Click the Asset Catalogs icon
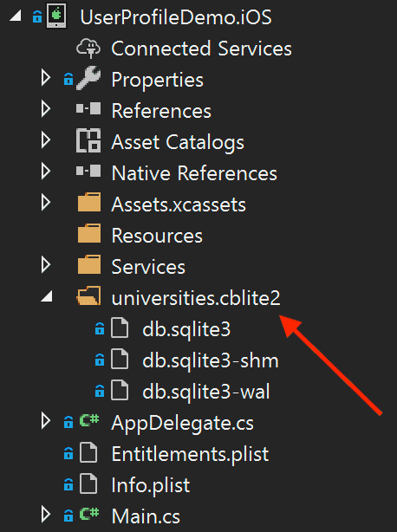The image size is (397, 532). point(88,141)
